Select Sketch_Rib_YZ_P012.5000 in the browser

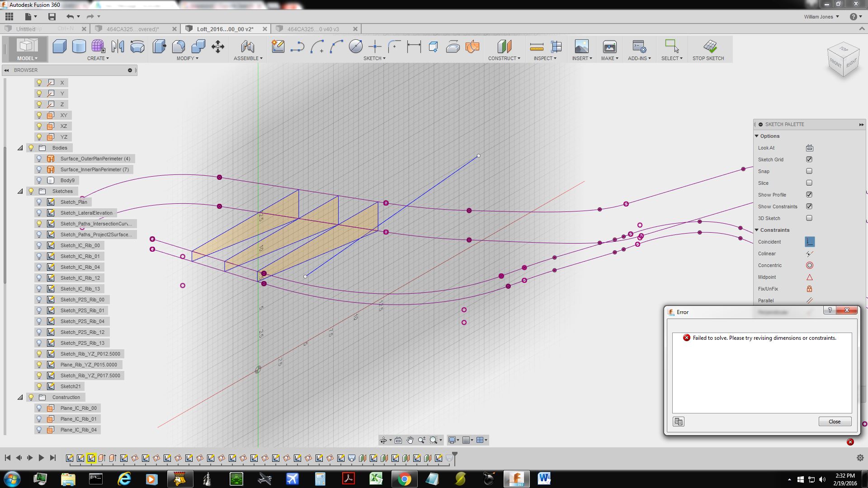pyautogui.click(x=90, y=354)
